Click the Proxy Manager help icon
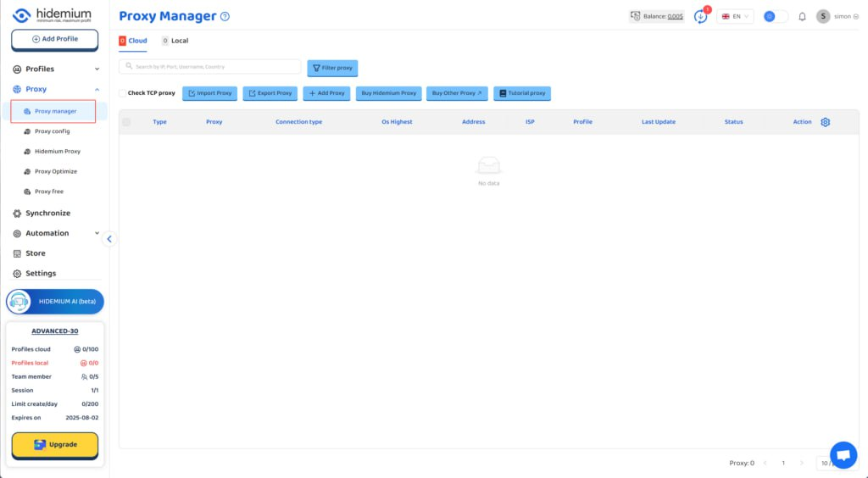The width and height of the screenshot is (868, 478). coord(225,17)
